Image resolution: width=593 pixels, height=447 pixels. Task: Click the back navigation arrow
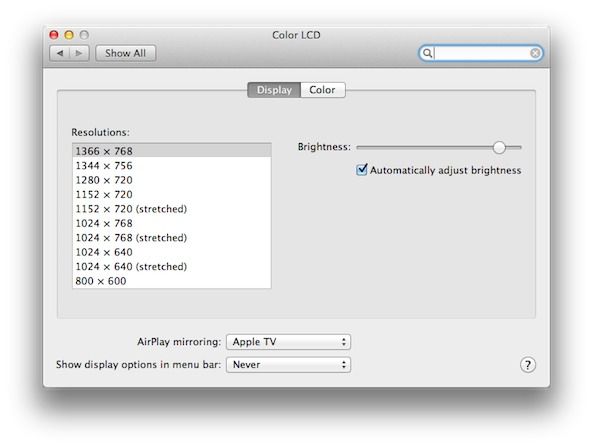click(60, 53)
